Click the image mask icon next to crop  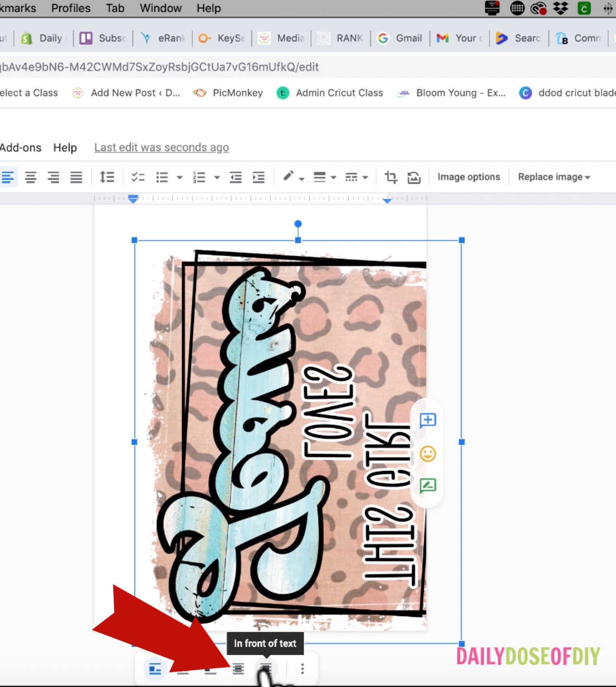click(x=414, y=177)
